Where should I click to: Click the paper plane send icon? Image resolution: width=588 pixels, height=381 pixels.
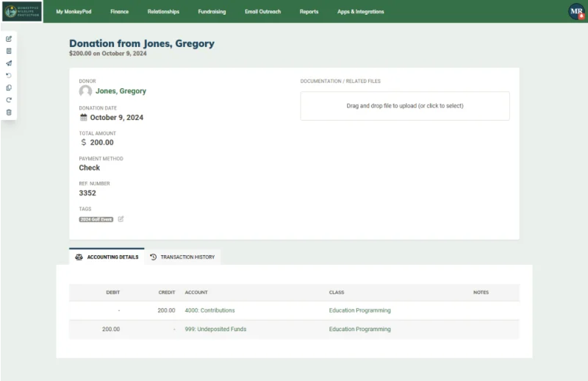pyautogui.click(x=9, y=63)
